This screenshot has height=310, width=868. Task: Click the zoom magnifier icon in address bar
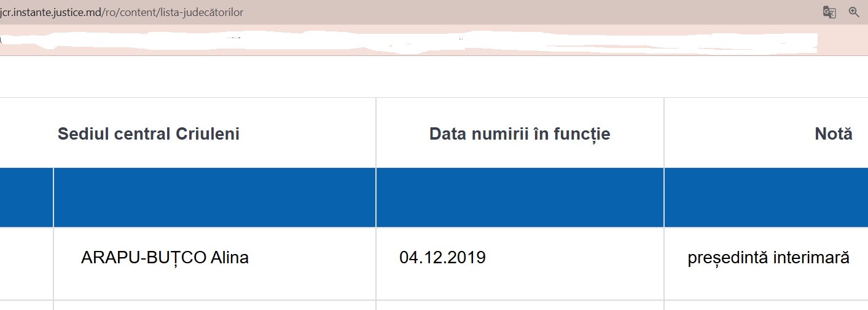(x=854, y=12)
